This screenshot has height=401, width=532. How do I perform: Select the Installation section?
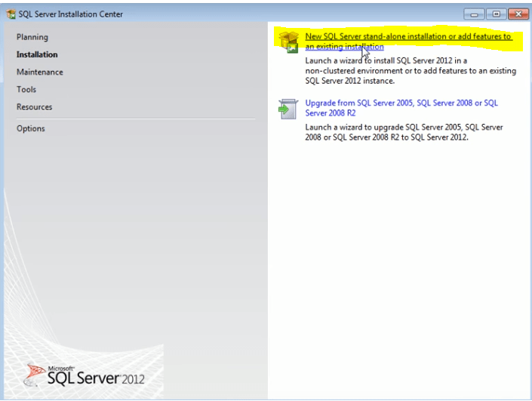[37, 54]
